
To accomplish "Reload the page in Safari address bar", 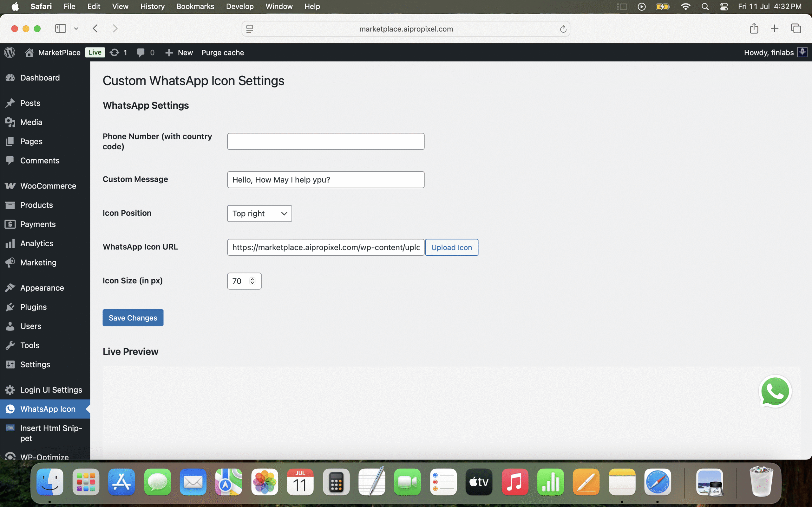I will point(563,29).
